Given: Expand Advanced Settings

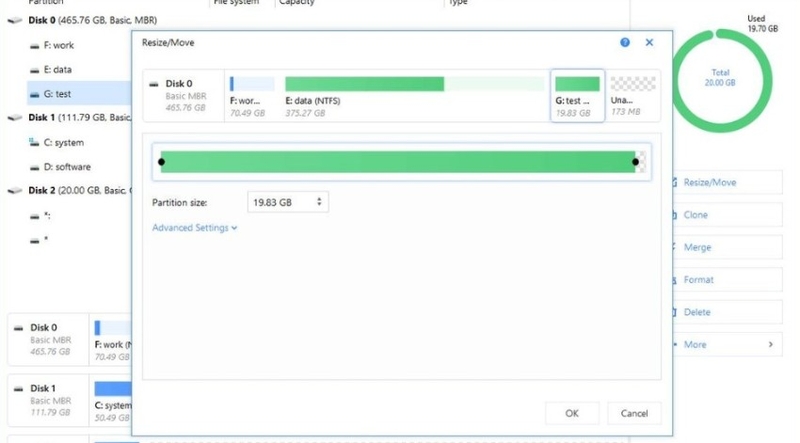Looking at the screenshot, I should tap(194, 228).
